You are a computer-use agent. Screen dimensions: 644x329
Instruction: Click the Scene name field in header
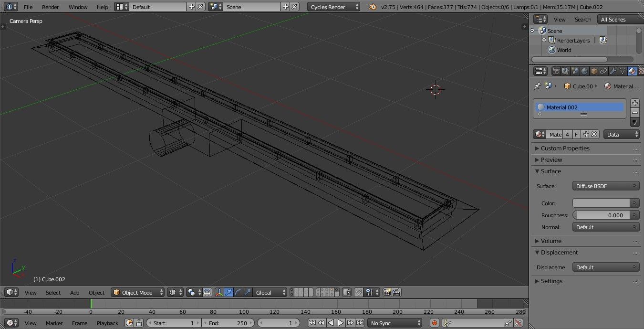pos(251,7)
